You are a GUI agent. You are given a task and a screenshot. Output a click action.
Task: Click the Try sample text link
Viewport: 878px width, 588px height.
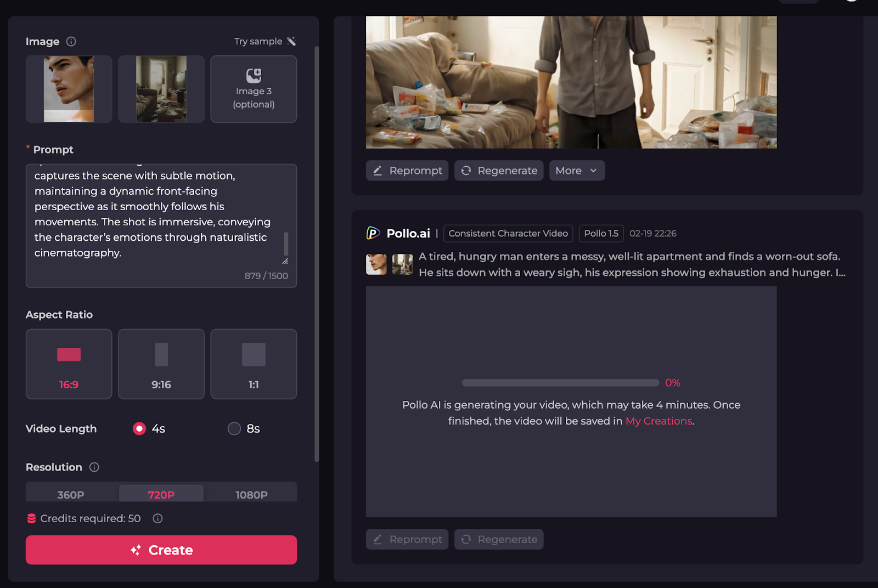coord(258,42)
